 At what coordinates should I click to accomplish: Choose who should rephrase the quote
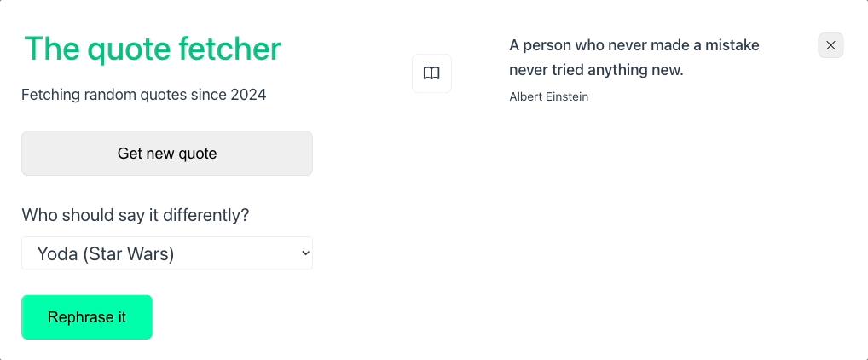(167, 253)
